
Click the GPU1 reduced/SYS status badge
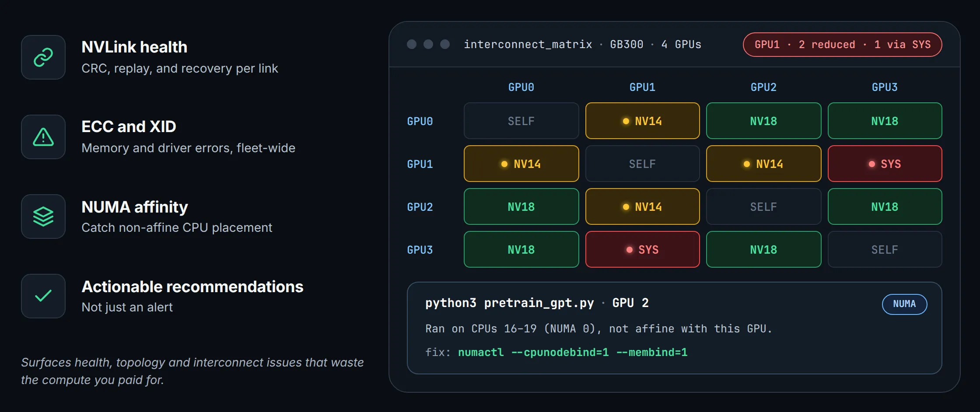coord(842,45)
